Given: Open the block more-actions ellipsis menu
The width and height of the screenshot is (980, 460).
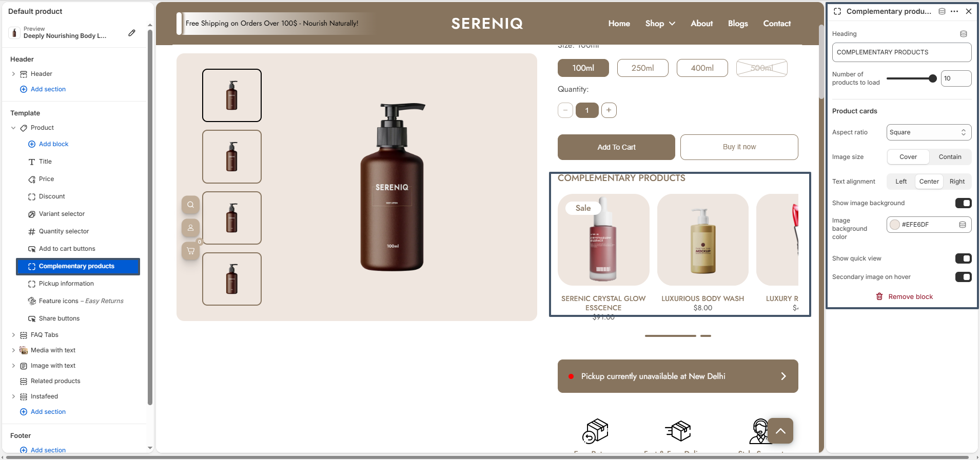Looking at the screenshot, I should [954, 11].
